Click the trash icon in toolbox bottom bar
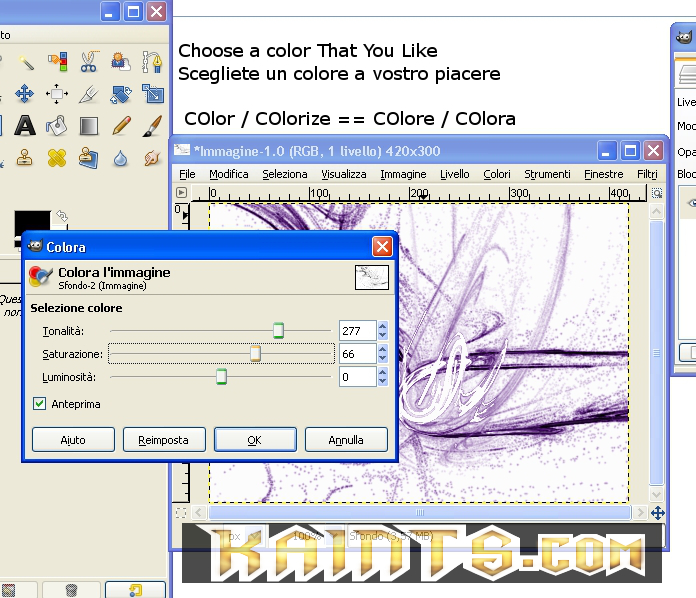Image resolution: width=696 pixels, height=598 pixels. [71, 590]
